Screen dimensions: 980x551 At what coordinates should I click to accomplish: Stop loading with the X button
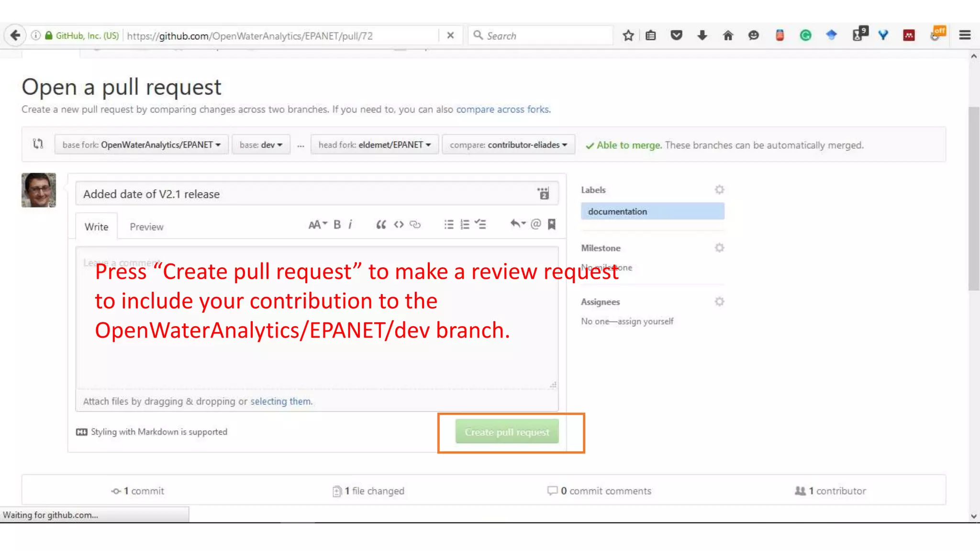450,35
